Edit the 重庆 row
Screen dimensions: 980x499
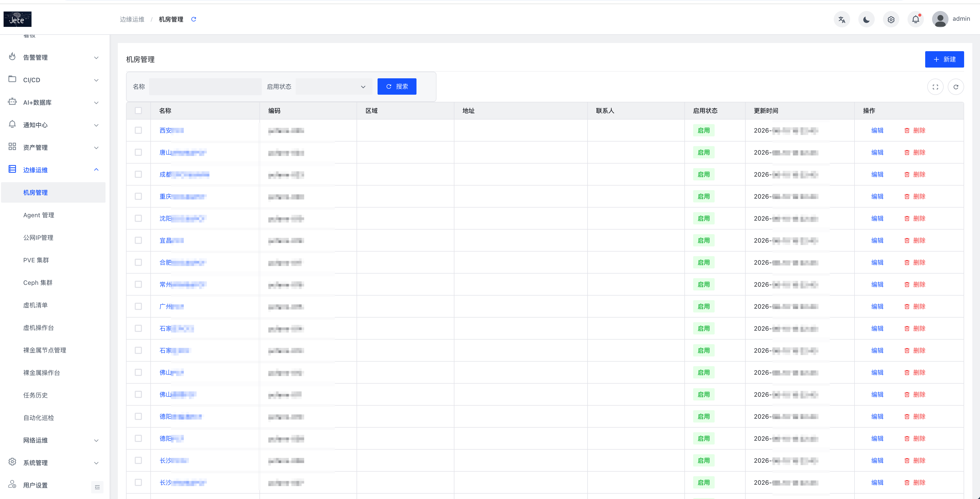coord(877,197)
